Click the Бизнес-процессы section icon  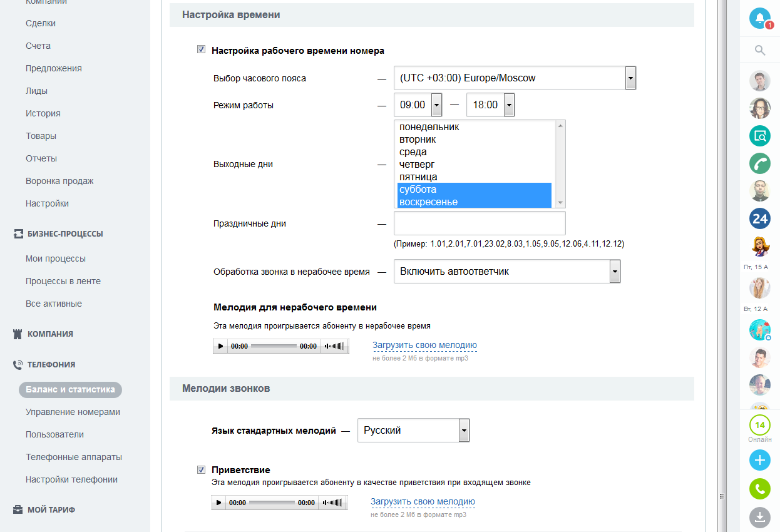[x=18, y=234]
